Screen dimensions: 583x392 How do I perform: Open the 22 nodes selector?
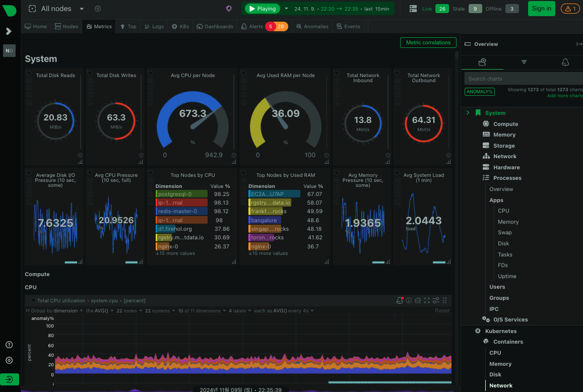[x=129, y=310]
